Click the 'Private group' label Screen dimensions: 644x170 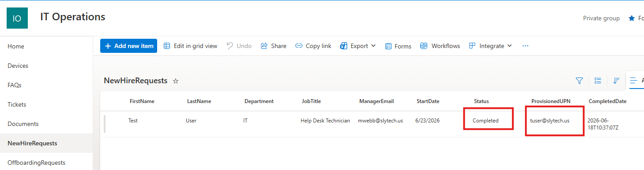coord(601,18)
